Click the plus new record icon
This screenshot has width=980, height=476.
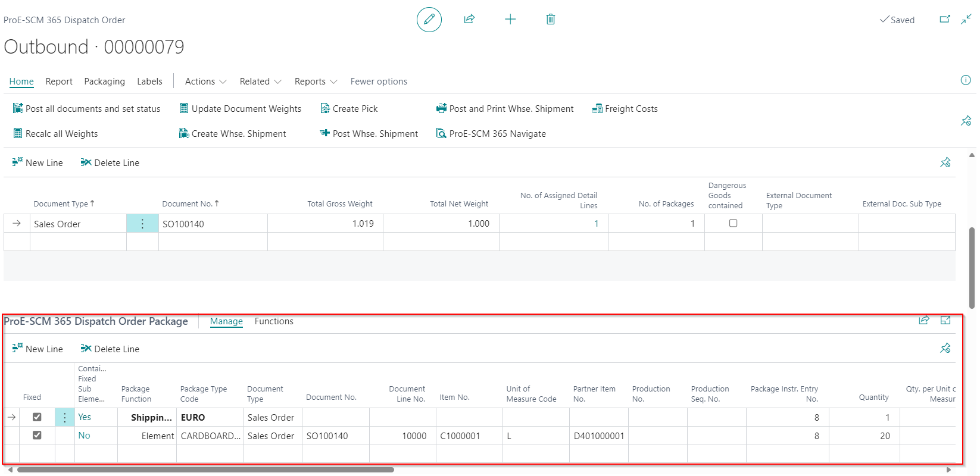point(510,19)
